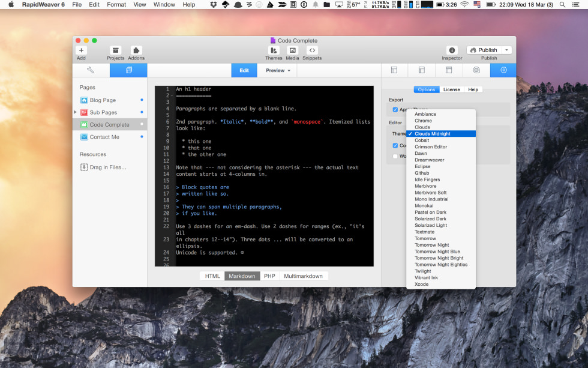Click the Dropbox menu bar icon
This screenshot has height=368, width=588.
pos(214,4)
